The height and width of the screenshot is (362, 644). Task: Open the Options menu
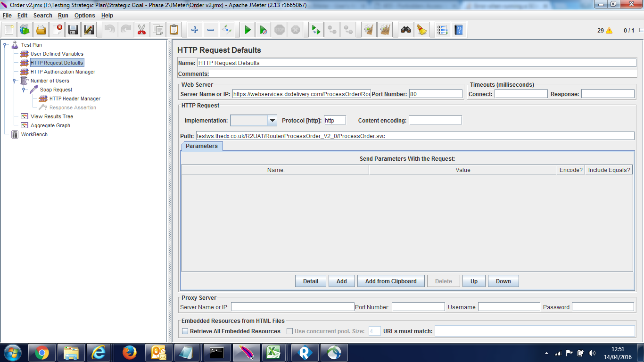click(x=85, y=16)
